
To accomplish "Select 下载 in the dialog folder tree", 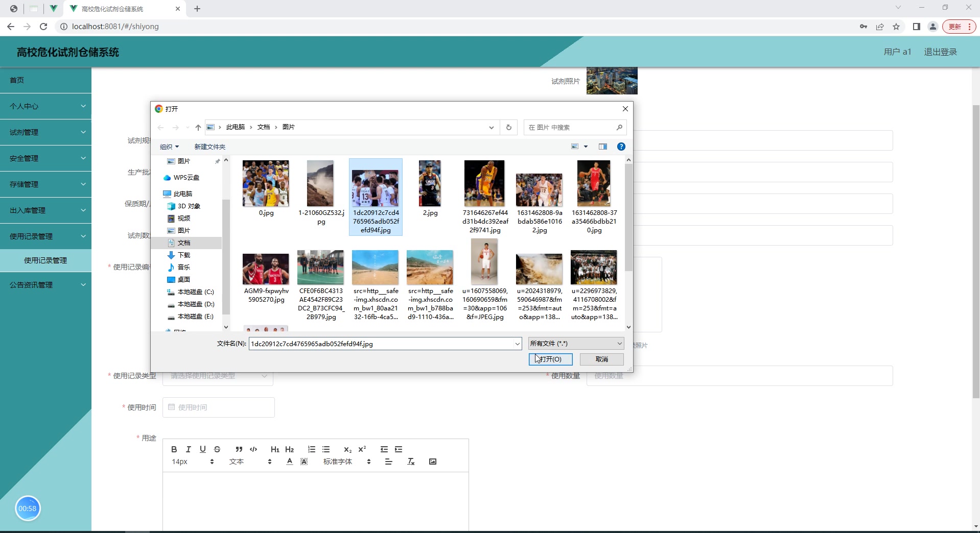I will pyautogui.click(x=184, y=255).
